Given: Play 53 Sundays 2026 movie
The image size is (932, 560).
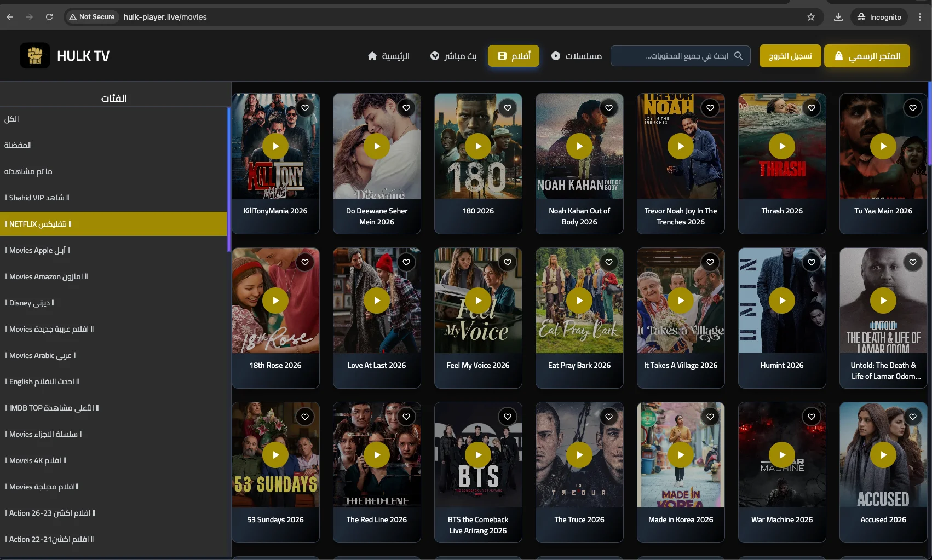Looking at the screenshot, I should (275, 455).
